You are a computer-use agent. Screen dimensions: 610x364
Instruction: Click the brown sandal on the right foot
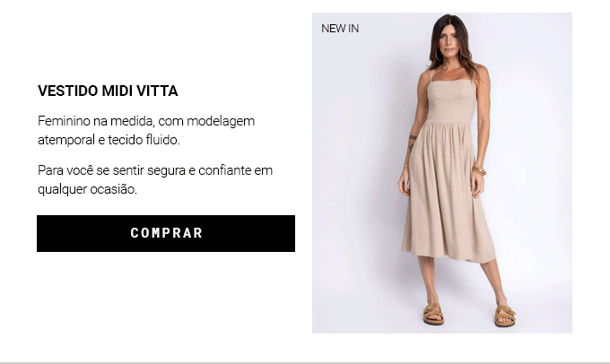point(505,315)
